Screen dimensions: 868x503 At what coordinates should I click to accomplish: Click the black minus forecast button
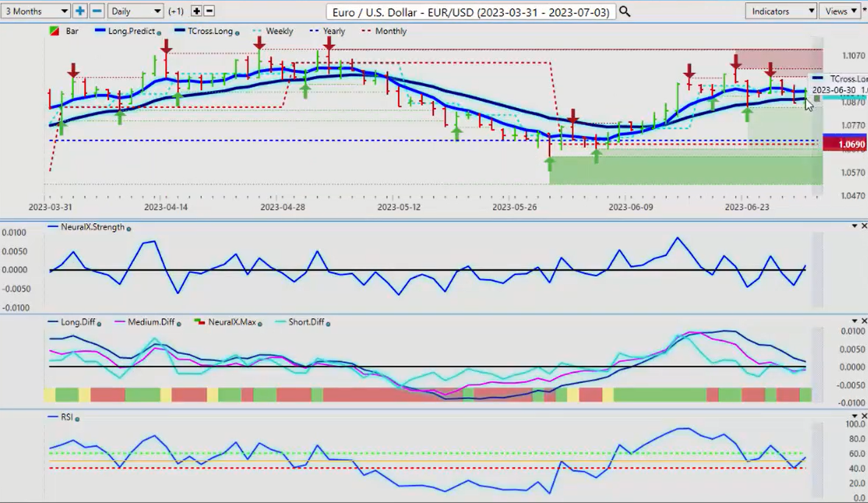point(208,11)
